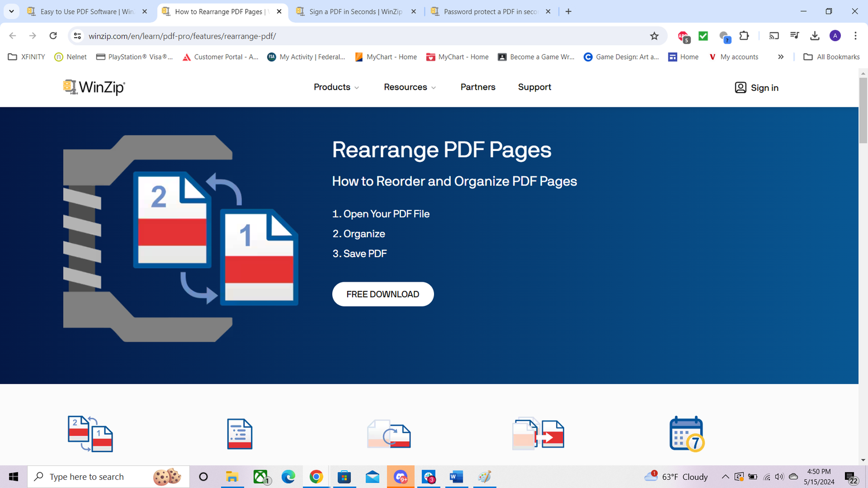The height and width of the screenshot is (488, 868).
Task: Open the All Bookmarks folder
Action: [832, 57]
